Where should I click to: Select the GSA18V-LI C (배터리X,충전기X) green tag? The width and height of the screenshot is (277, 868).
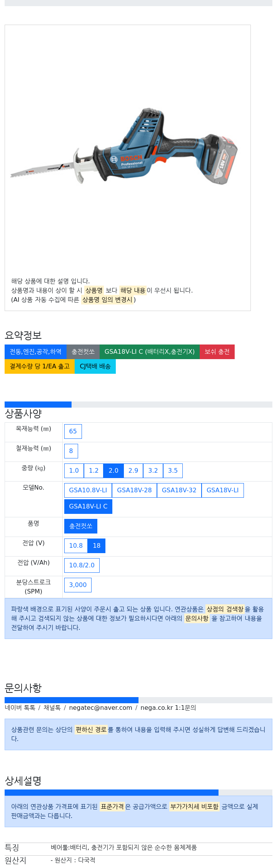click(150, 351)
